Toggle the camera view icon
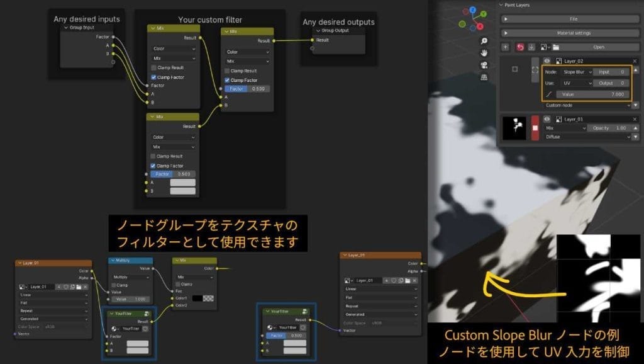 484,65
